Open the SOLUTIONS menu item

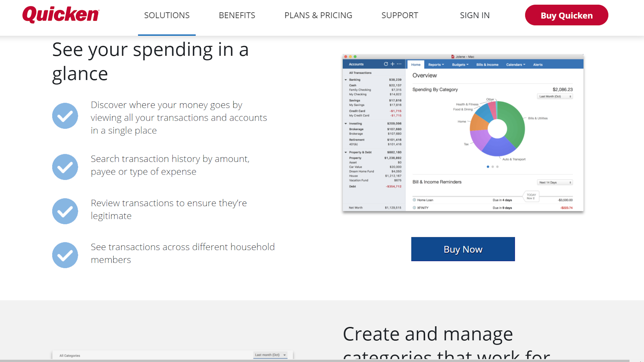click(167, 15)
